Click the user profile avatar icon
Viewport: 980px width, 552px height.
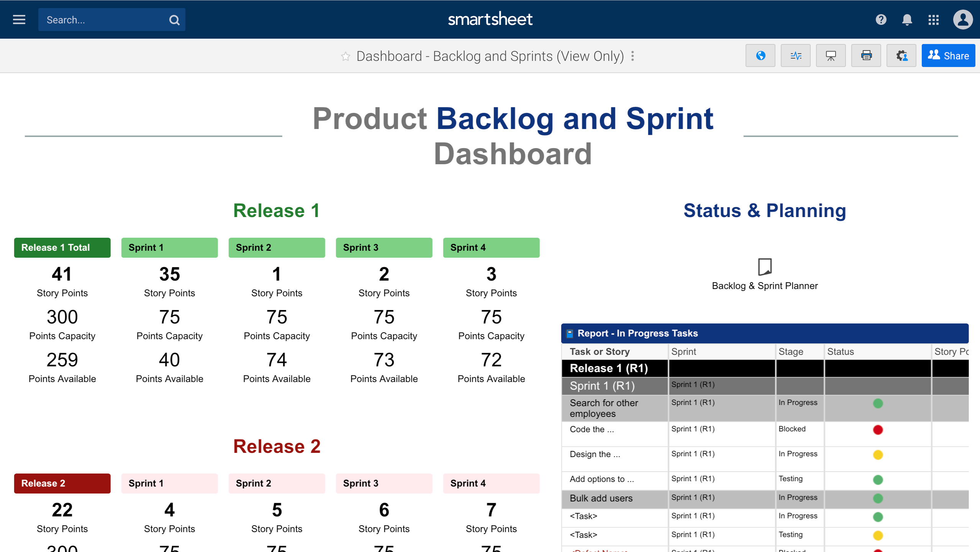click(962, 19)
